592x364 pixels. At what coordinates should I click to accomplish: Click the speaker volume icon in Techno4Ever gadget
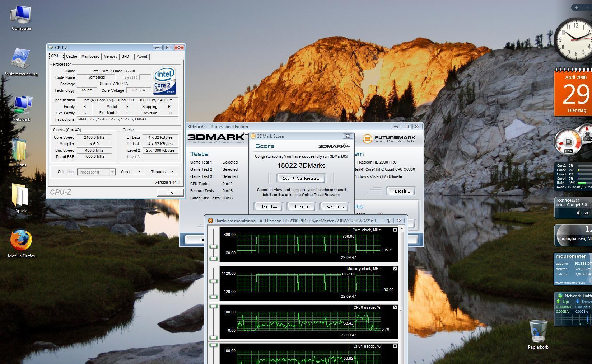579,213
